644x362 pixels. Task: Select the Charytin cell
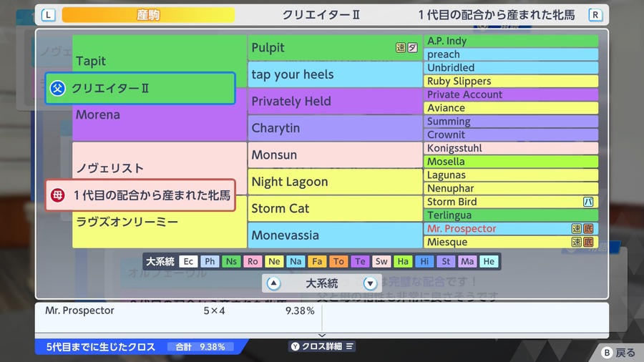tap(335, 128)
